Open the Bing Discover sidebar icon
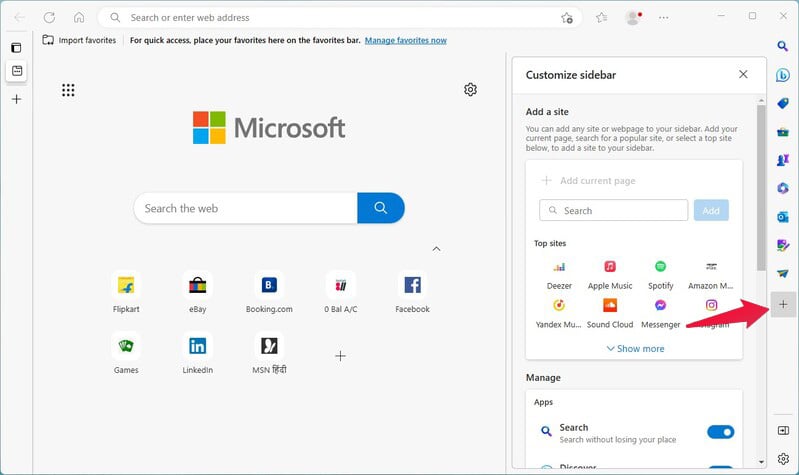The image size is (799, 475). 783,75
